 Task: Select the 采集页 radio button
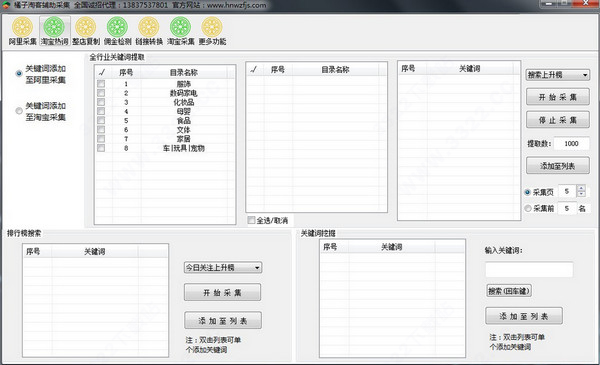[x=528, y=192]
